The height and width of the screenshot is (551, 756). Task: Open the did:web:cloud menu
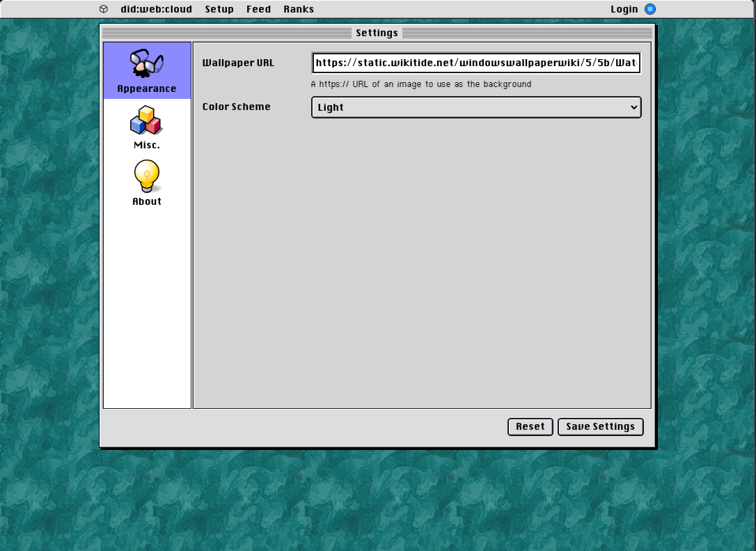click(x=156, y=9)
